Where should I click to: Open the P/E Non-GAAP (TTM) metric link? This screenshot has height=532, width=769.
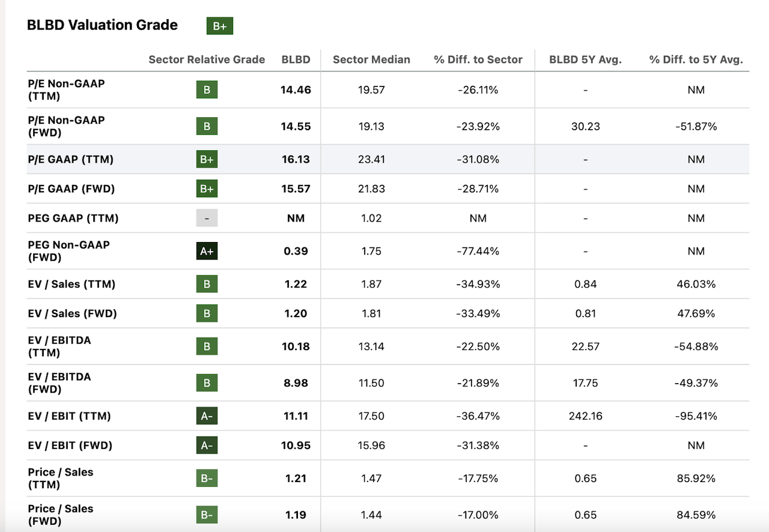coord(66,90)
